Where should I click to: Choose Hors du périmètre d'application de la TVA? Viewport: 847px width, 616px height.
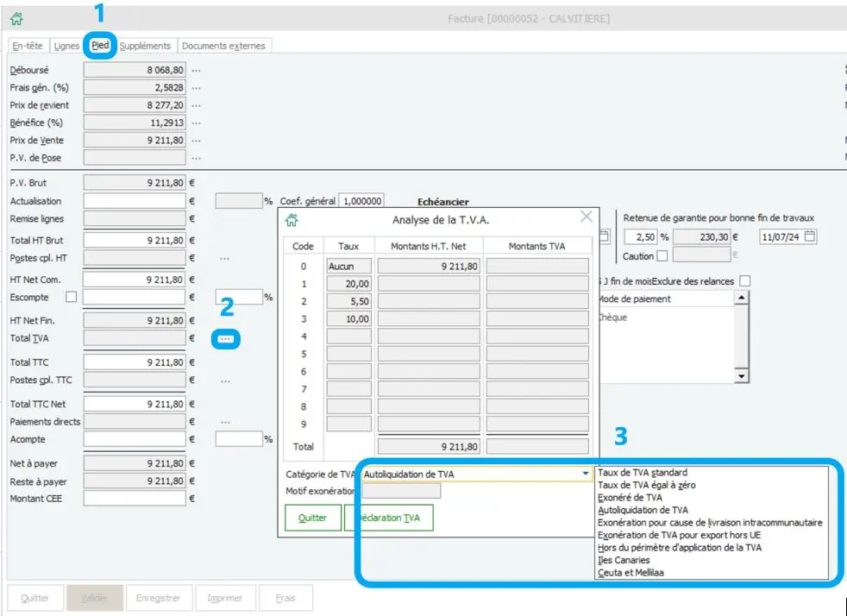tap(680, 547)
